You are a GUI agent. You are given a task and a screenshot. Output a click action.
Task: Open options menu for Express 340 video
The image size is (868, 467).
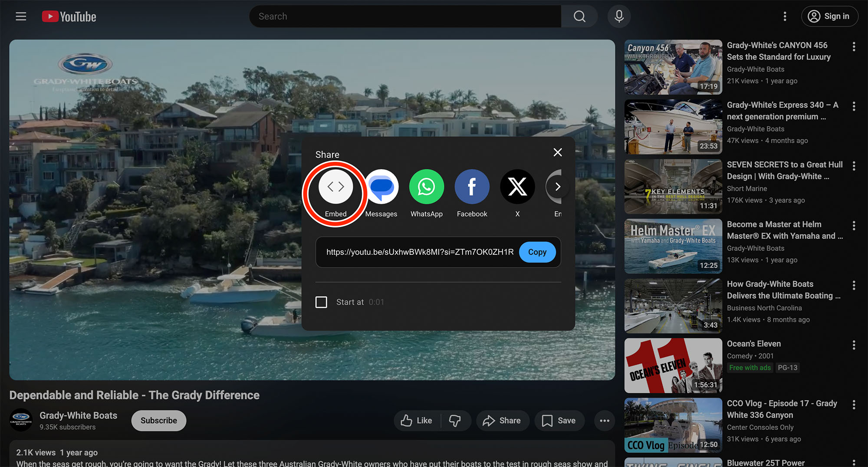854,106
